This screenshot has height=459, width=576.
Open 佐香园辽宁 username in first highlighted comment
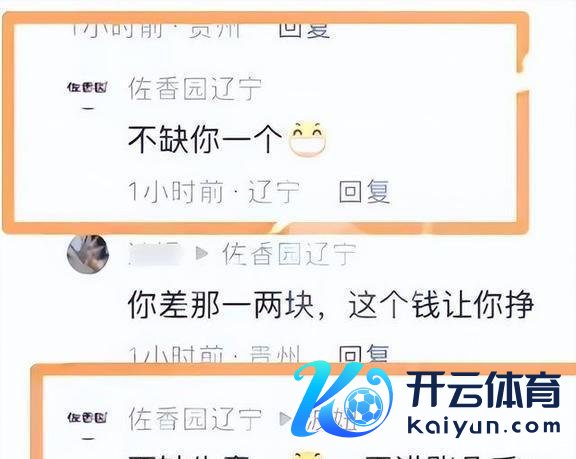click(x=195, y=89)
